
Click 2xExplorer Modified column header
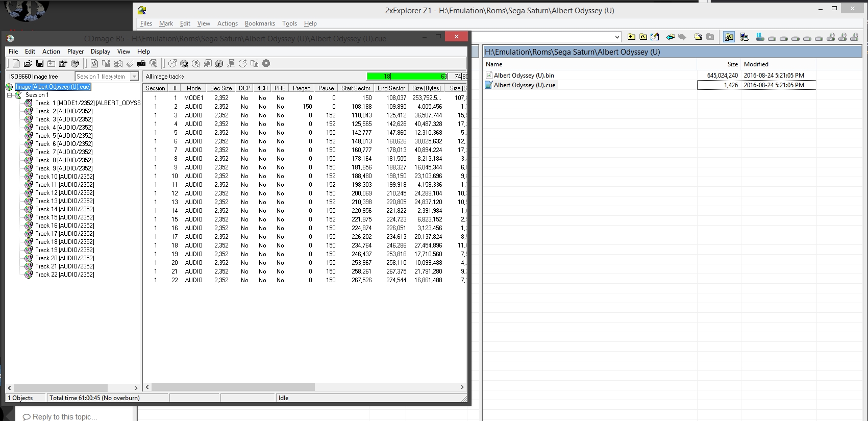778,64
